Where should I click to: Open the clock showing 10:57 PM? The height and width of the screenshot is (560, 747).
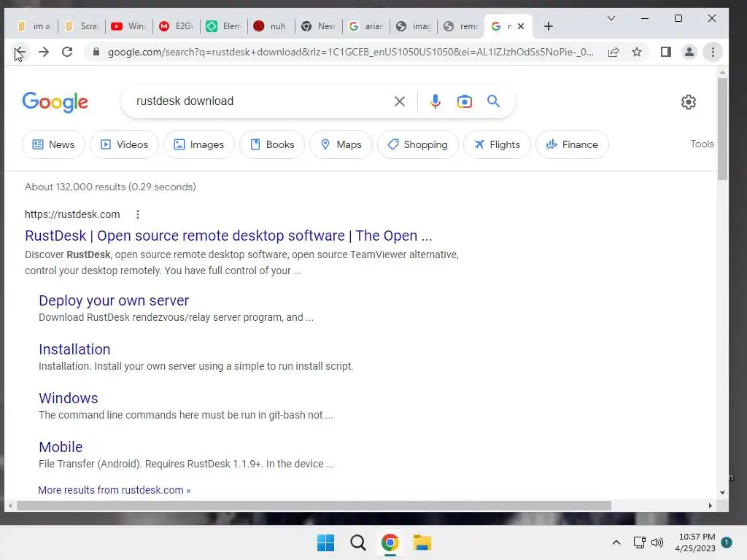pyautogui.click(x=695, y=542)
